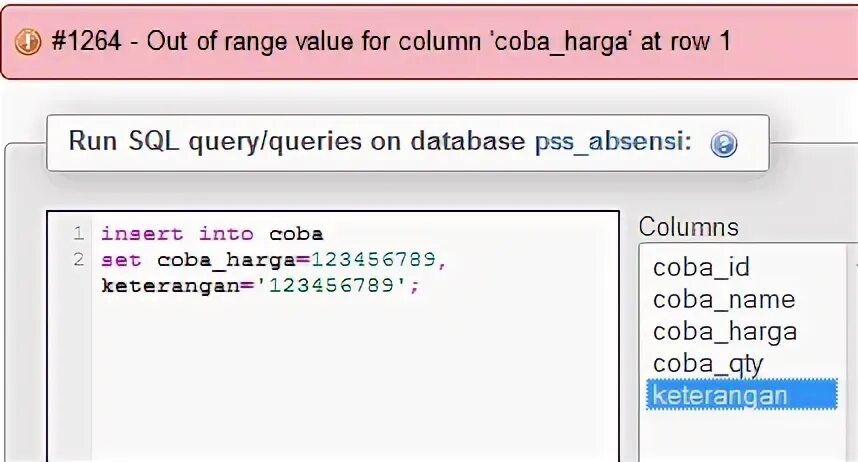Click line number 2 in editor gutter
Viewport: 858px width, 462px height.
coord(77,260)
